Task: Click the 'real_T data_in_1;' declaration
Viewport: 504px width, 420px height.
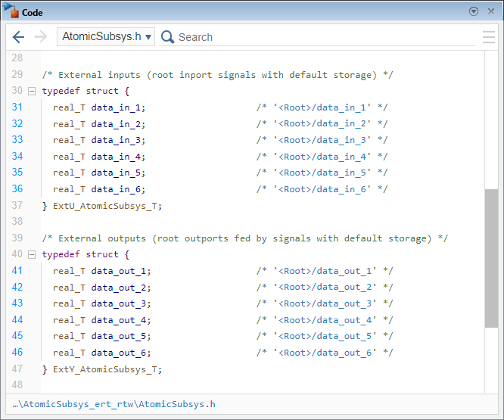Action: [99, 107]
